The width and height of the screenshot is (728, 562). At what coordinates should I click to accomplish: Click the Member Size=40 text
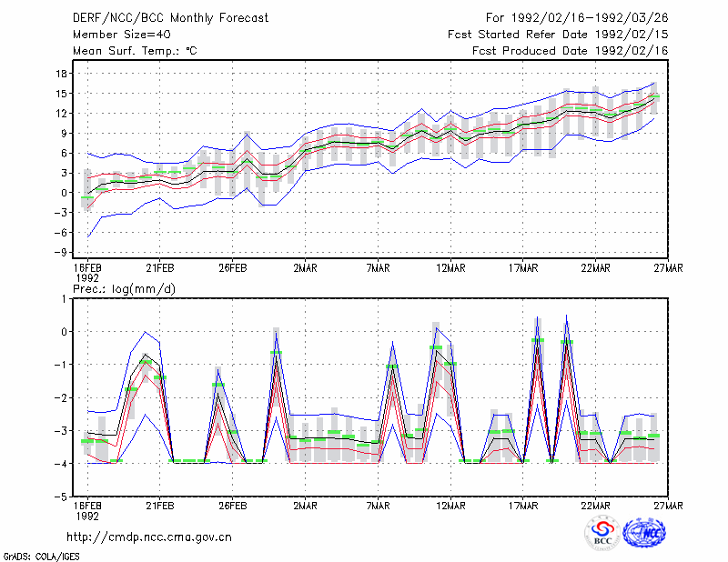coord(122,35)
